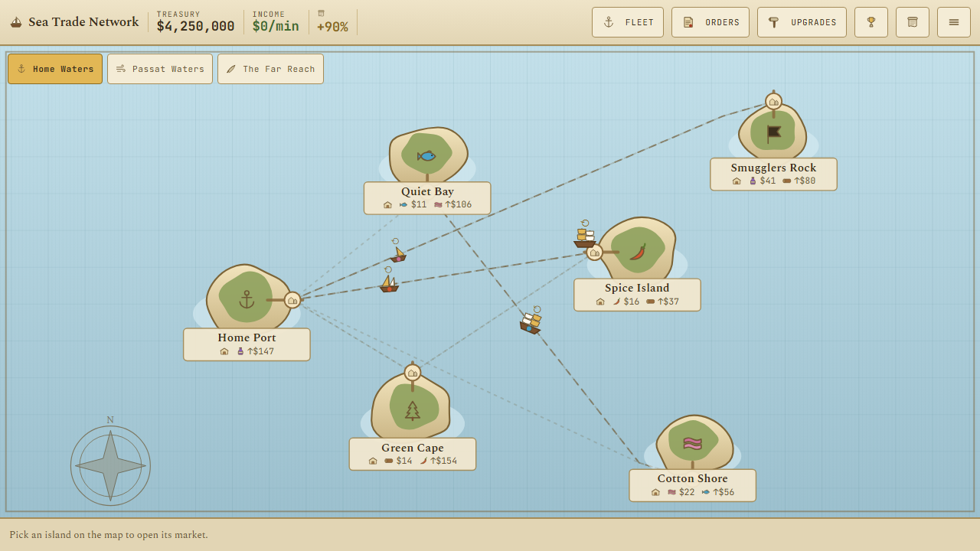Click the Home Port harbor marker
Image resolution: width=980 pixels, height=551 pixels.
pyautogui.click(x=292, y=300)
